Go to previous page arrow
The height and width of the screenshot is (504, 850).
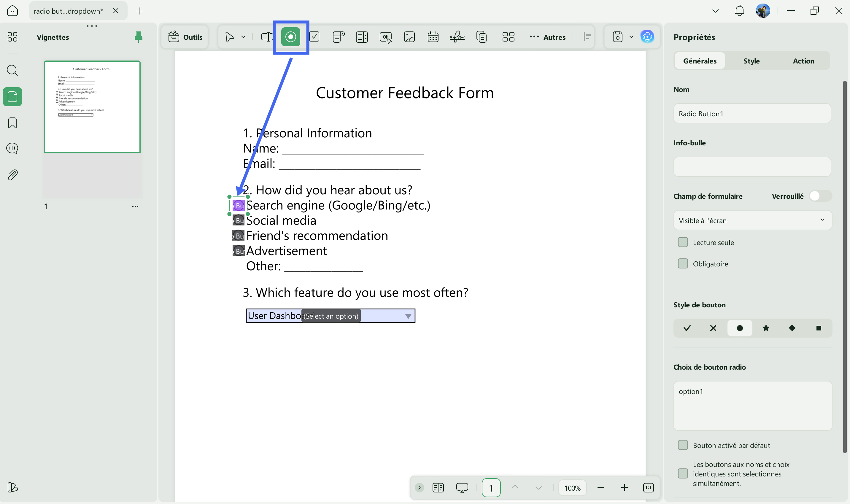(x=515, y=488)
